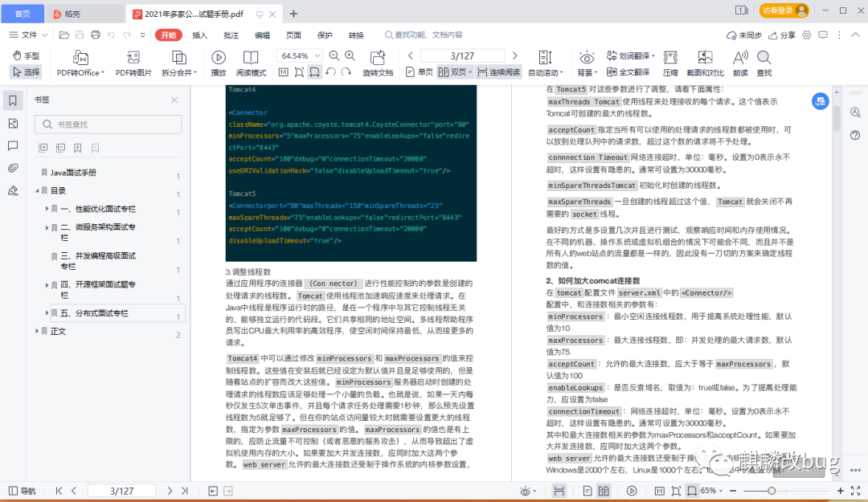The height and width of the screenshot is (502, 868).
Task: Toggle 单页 single page layout
Action: [419, 72]
